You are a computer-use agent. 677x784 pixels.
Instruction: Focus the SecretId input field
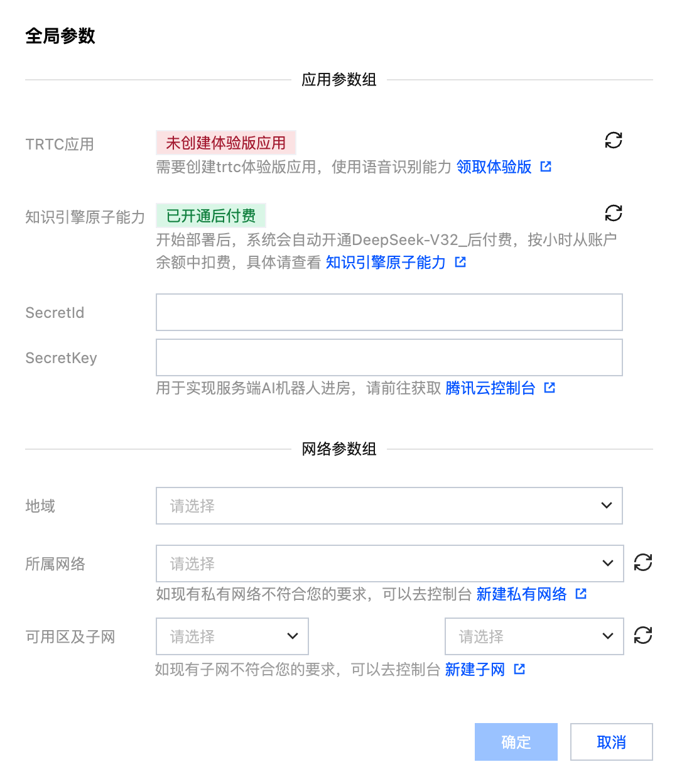pos(389,312)
